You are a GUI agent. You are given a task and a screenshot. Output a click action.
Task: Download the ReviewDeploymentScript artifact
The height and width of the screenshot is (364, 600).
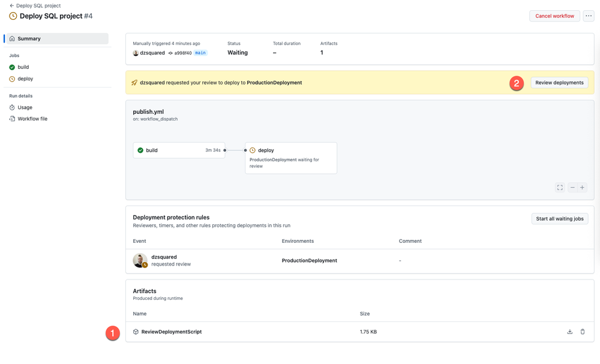tap(569, 332)
